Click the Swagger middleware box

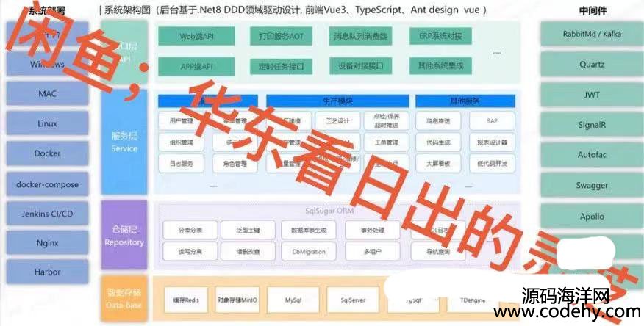point(592,186)
